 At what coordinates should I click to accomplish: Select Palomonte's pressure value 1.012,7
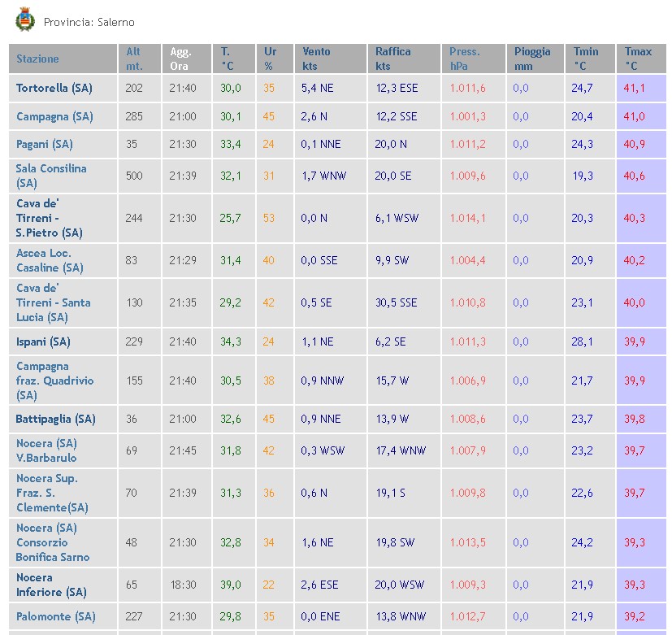[467, 616]
